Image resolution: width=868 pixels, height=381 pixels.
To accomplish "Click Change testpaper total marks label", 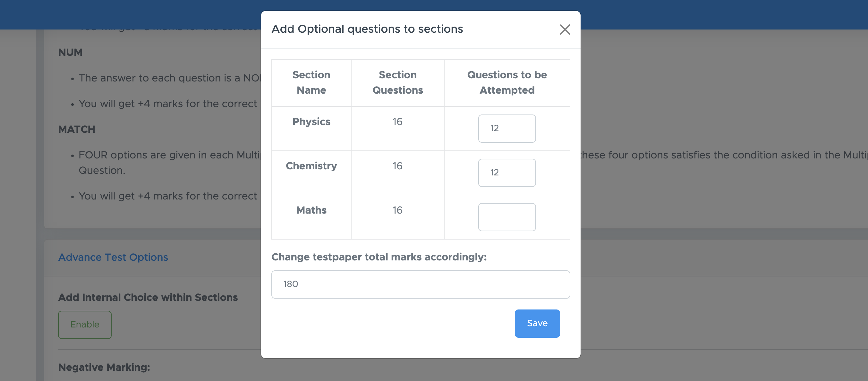I will pyautogui.click(x=379, y=257).
